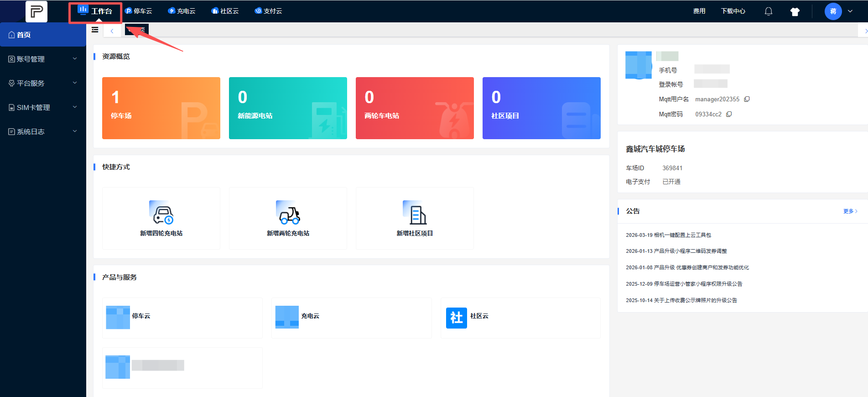Click the P logo in top-left corner
The height and width of the screenshot is (397, 868).
tap(36, 11)
